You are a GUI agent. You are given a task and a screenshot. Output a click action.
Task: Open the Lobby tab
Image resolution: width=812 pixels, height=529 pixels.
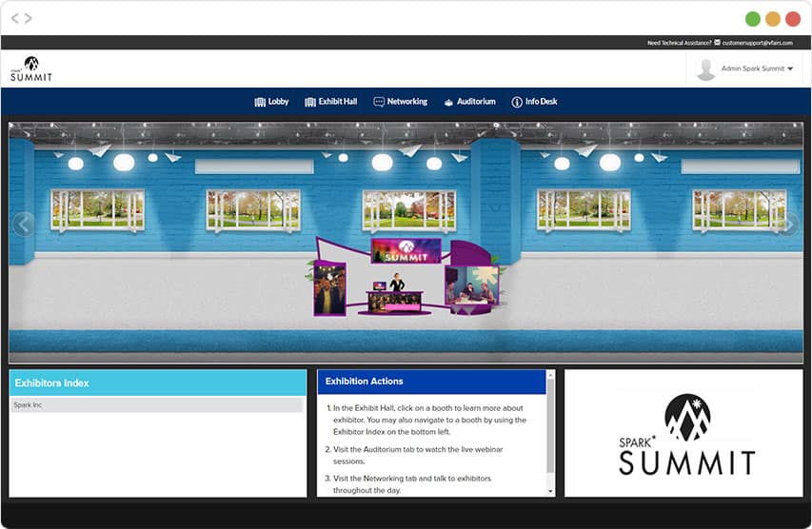point(271,102)
